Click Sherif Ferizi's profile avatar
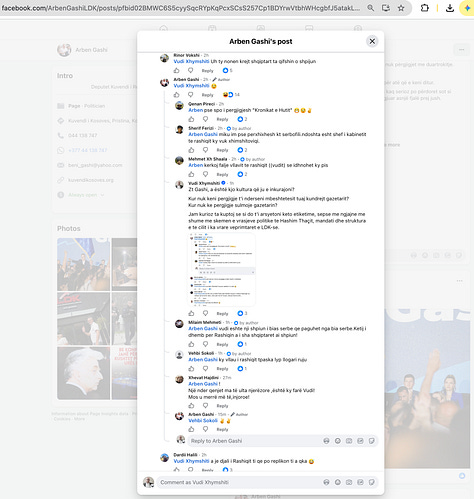 pos(179,130)
